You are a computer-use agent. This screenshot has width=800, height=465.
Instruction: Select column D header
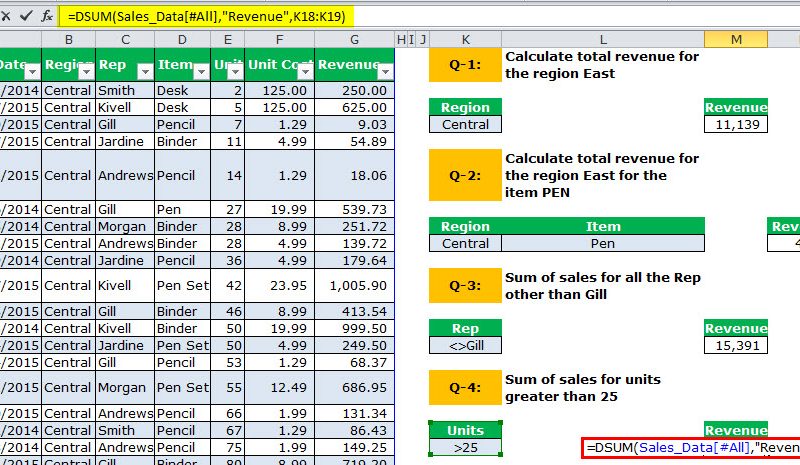182,39
